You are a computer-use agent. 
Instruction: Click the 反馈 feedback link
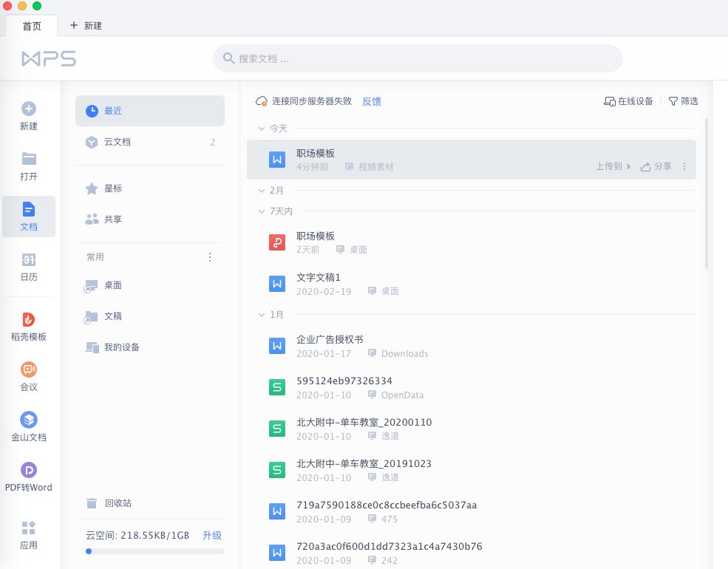[x=372, y=101]
